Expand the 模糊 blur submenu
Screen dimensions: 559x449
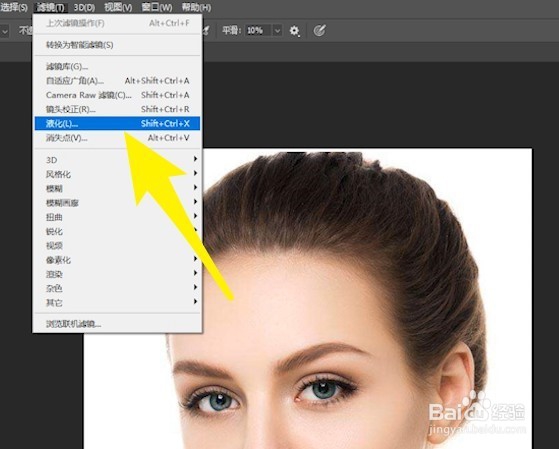117,188
